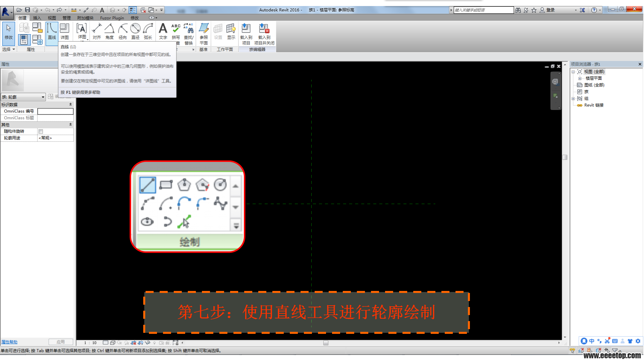The width and height of the screenshot is (644, 362).
Task: Expand the 楼层平面 tree node
Action: [x=580, y=78]
